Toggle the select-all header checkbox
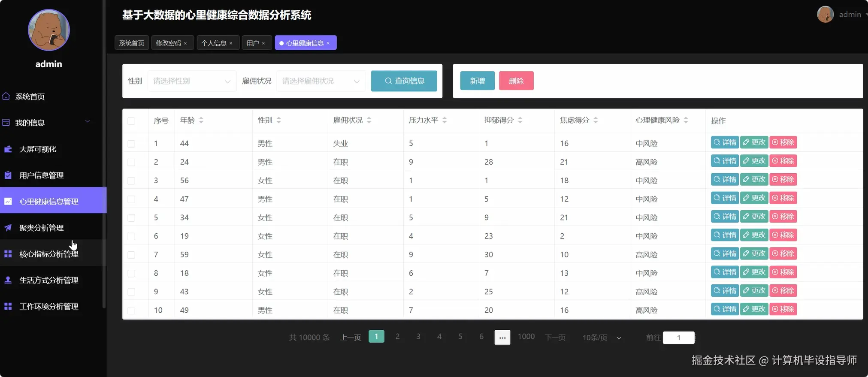 click(131, 121)
